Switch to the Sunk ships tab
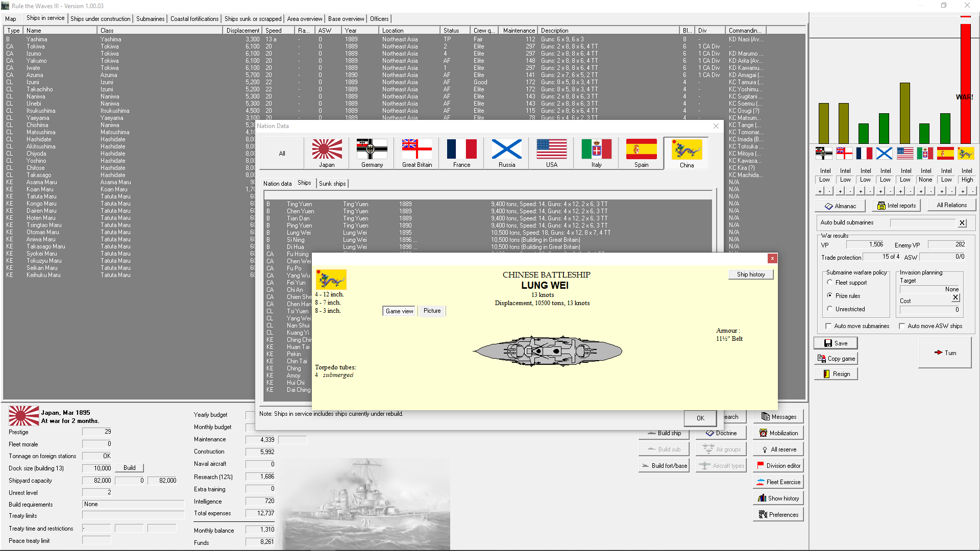Viewport: 980px width, 551px height. 332,184
